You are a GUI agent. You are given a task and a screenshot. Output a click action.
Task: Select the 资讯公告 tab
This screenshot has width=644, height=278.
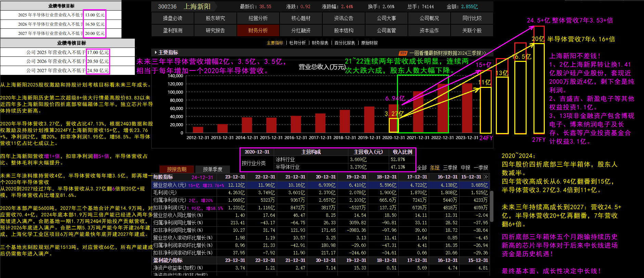pyautogui.click(x=344, y=18)
